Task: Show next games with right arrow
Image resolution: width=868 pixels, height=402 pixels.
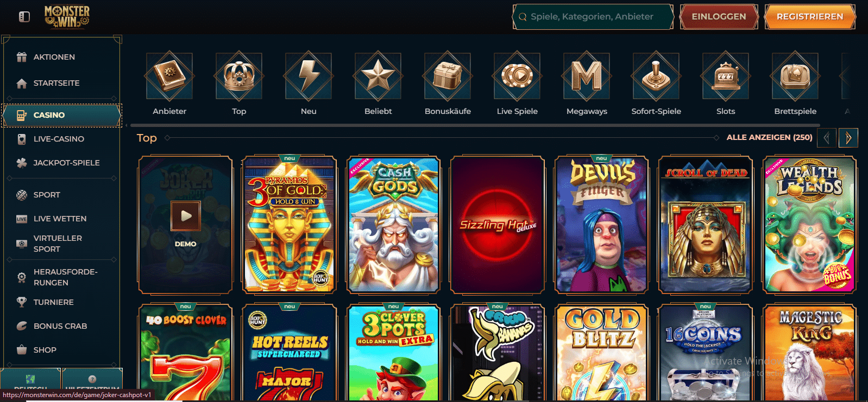Action: tap(848, 138)
